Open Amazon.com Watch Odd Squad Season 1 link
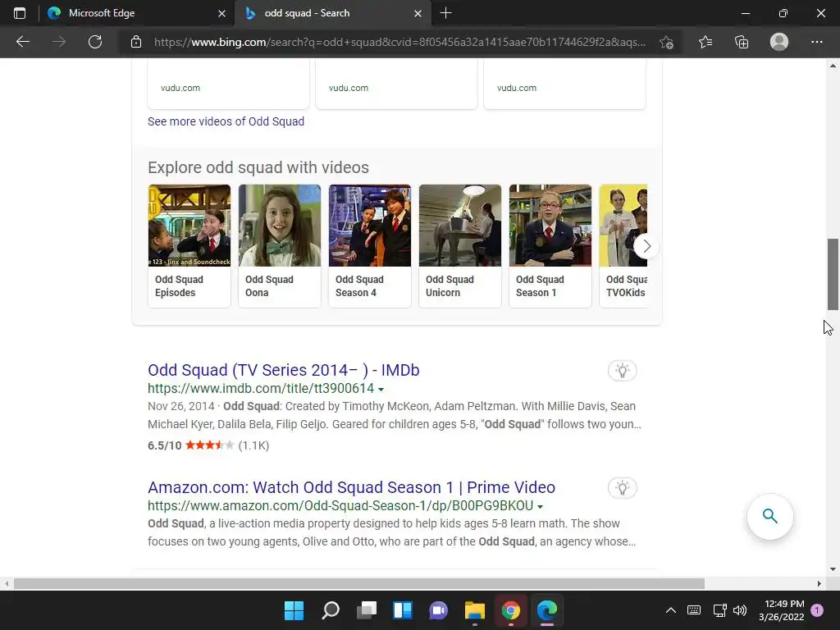The width and height of the screenshot is (840, 630). coord(351,487)
